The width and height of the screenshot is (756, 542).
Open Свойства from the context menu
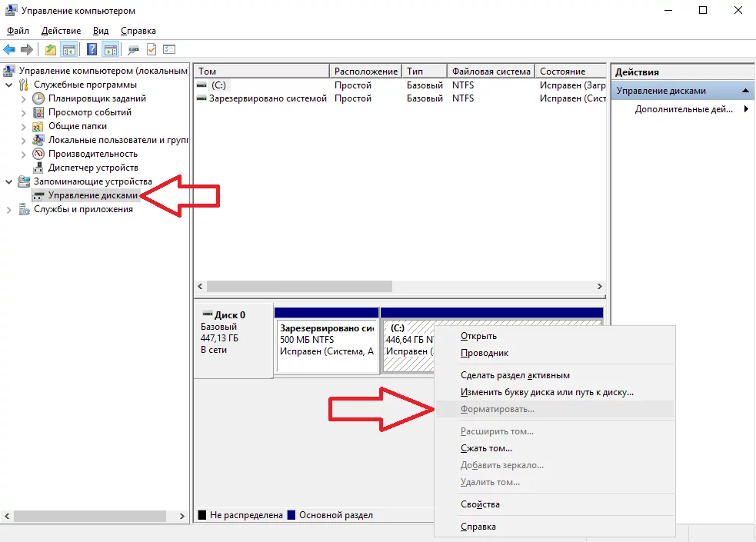tap(555, 504)
